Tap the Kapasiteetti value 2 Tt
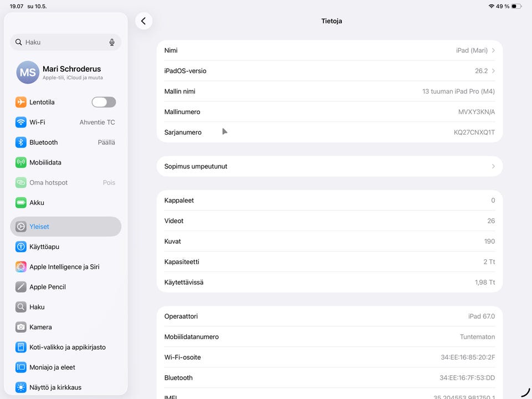532x399 pixels. tap(489, 262)
